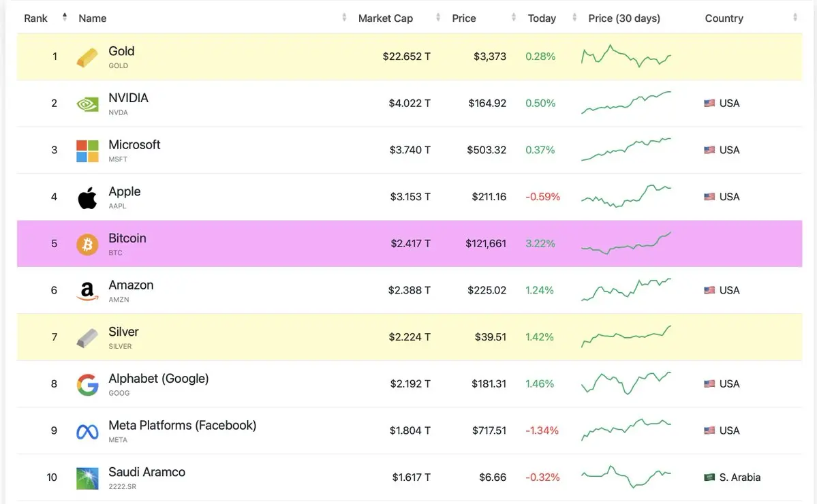Viewport: 817px width, 504px height.
Task: Open the Gold asset link
Action: pyautogui.click(x=121, y=51)
